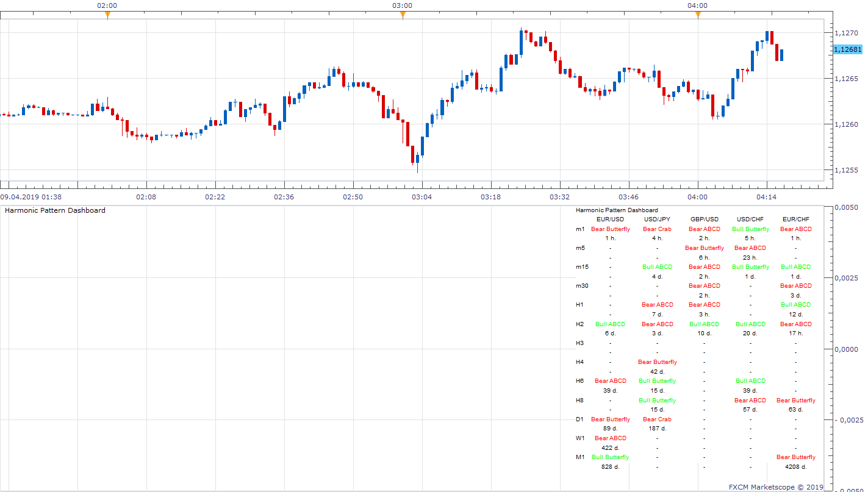Click the 04:14 time axis label
Screen dimensions: 868x492
(x=766, y=197)
